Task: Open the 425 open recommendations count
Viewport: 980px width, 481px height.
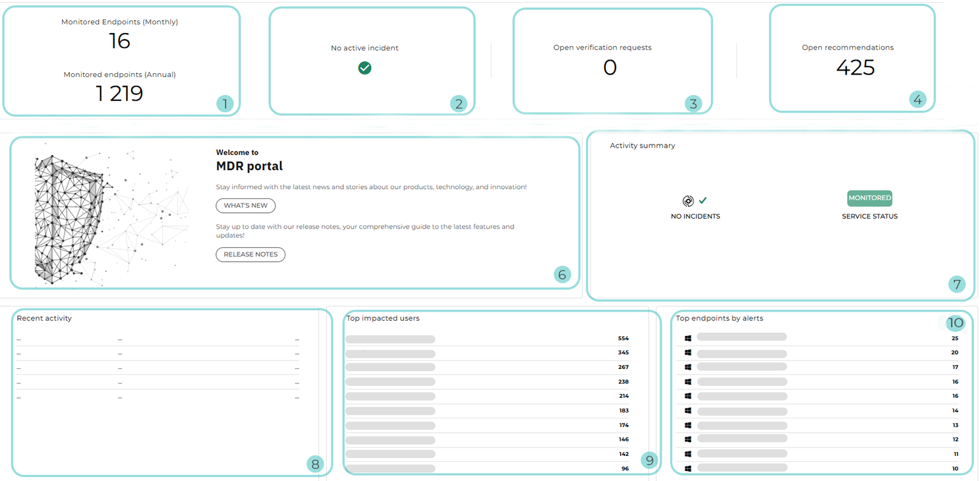Action: [x=855, y=68]
